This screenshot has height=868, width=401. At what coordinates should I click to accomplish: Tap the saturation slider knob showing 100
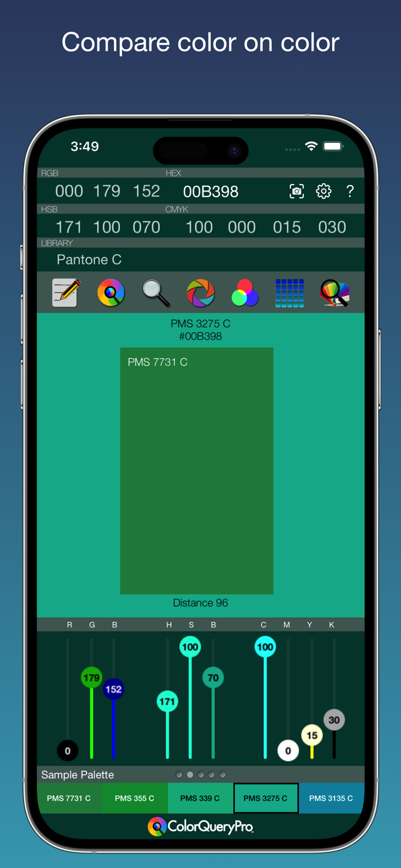[x=190, y=647]
